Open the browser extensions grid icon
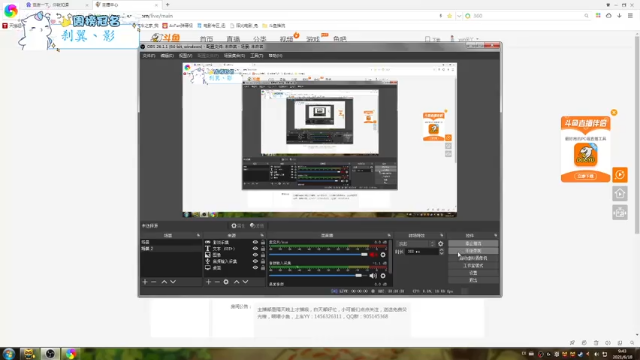The width and height of the screenshot is (640, 360). pos(598,16)
